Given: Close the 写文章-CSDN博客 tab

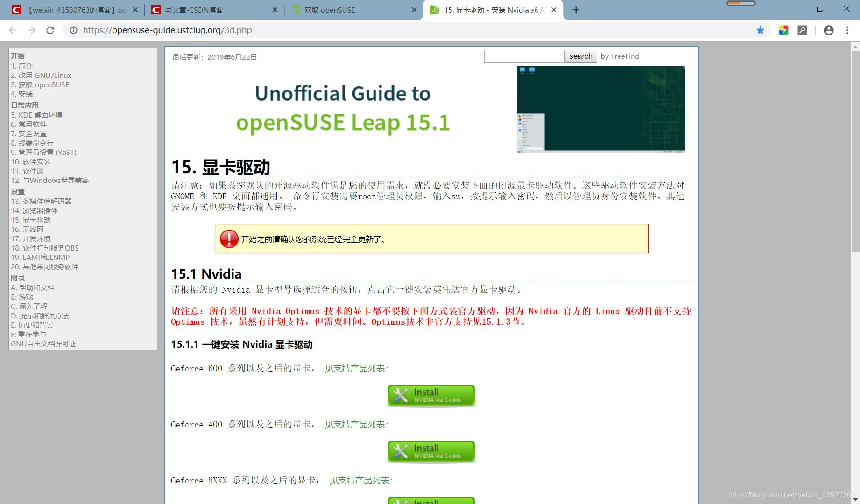Looking at the screenshot, I should tap(275, 10).
